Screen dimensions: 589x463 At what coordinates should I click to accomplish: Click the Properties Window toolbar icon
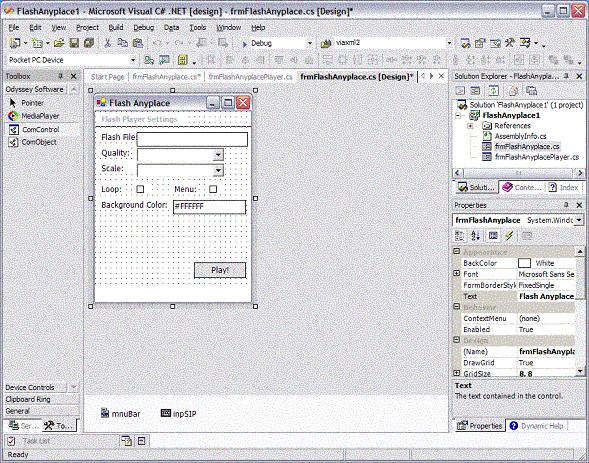(480, 43)
